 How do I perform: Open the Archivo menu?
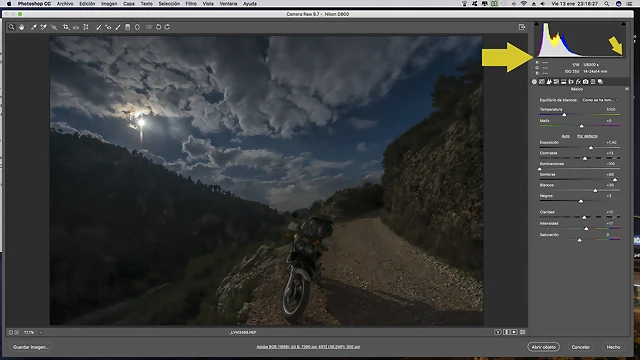[65, 4]
